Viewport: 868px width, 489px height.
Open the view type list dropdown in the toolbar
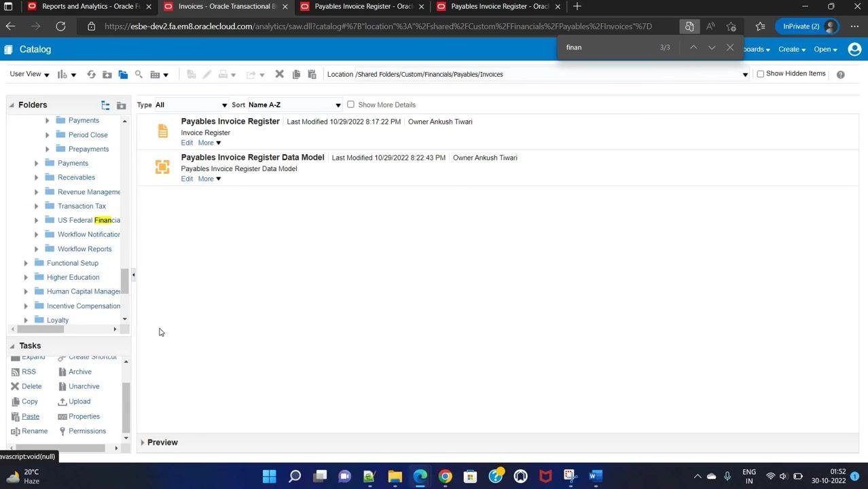(160, 74)
